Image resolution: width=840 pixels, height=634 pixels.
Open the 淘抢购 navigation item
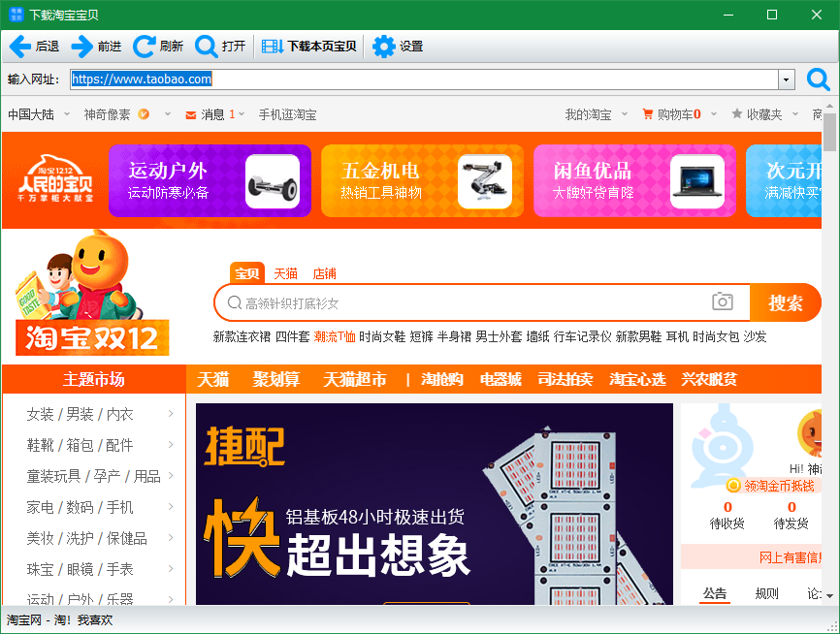tap(442, 380)
